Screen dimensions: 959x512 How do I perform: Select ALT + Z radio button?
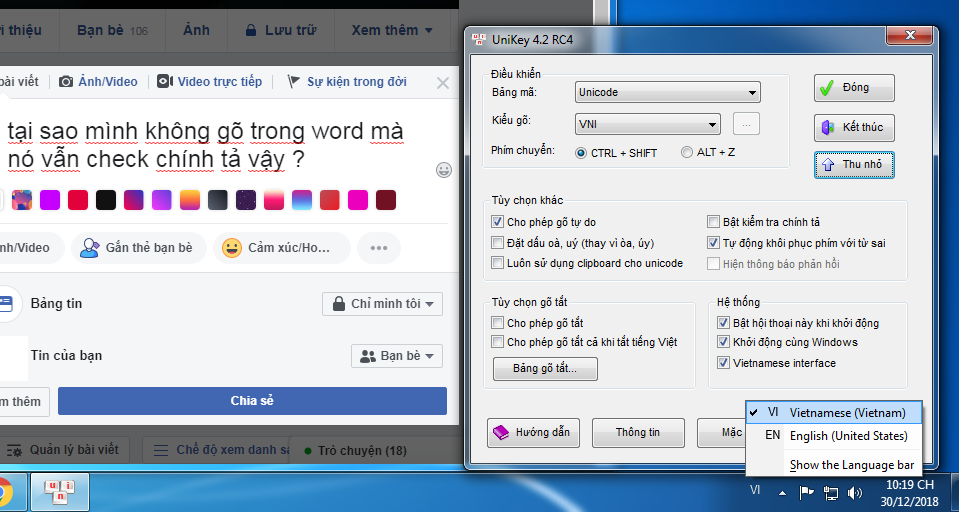pyautogui.click(x=687, y=152)
